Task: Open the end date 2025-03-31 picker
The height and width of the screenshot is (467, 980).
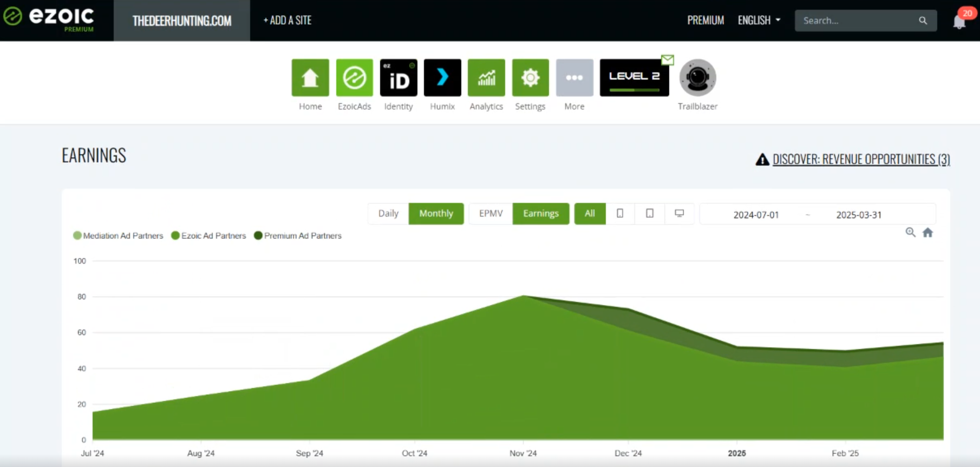Action: (859, 215)
